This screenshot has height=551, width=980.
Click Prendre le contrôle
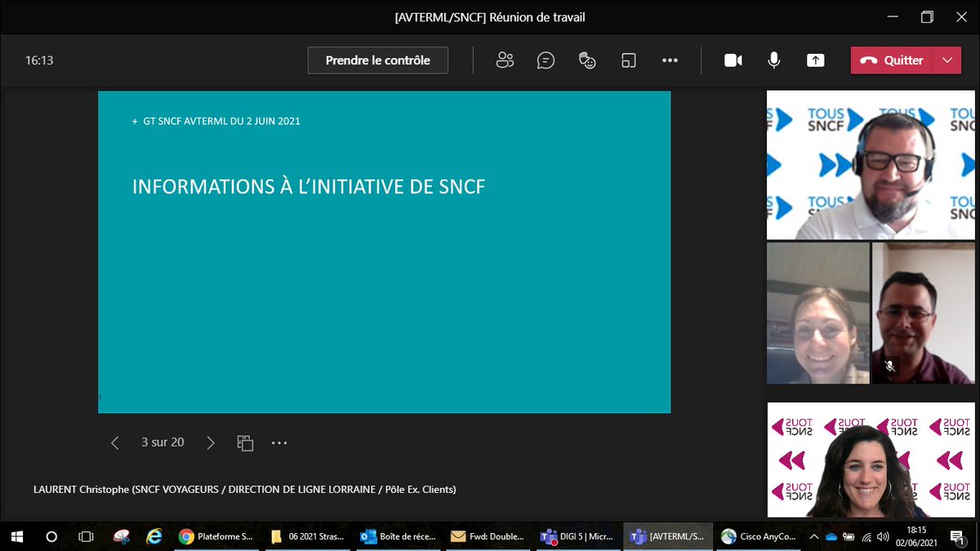coord(377,60)
